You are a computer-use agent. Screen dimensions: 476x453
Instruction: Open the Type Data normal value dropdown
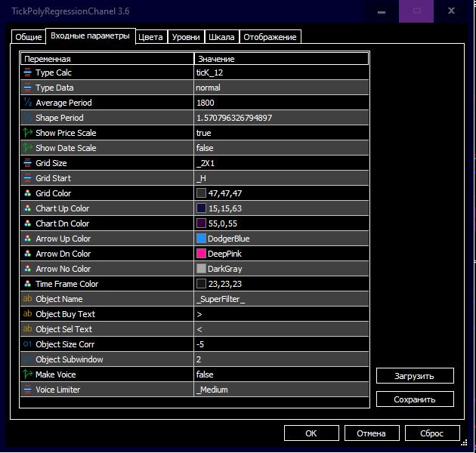click(281, 88)
